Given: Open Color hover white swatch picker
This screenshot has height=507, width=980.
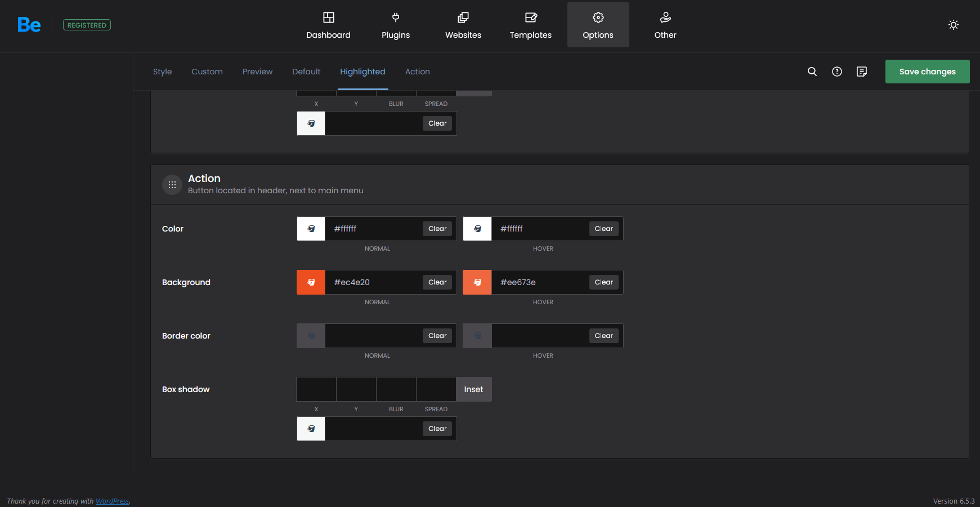Looking at the screenshot, I should click(477, 229).
